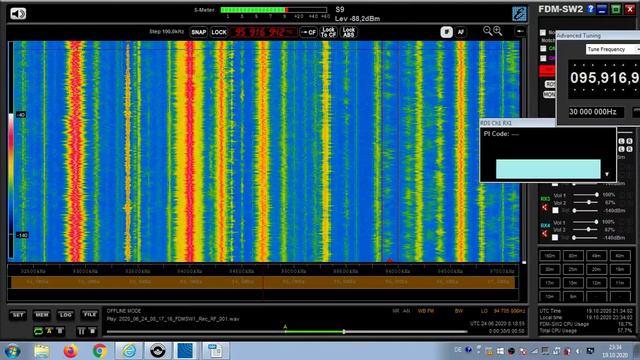Click the upper L channel button
Screen dimensions: 640x360
click(621, 141)
